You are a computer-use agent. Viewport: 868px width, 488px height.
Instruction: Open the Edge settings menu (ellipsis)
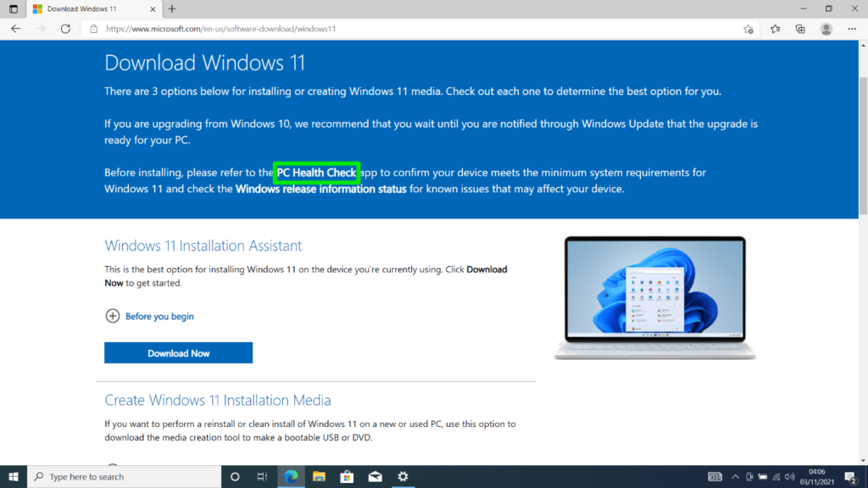(x=852, y=28)
